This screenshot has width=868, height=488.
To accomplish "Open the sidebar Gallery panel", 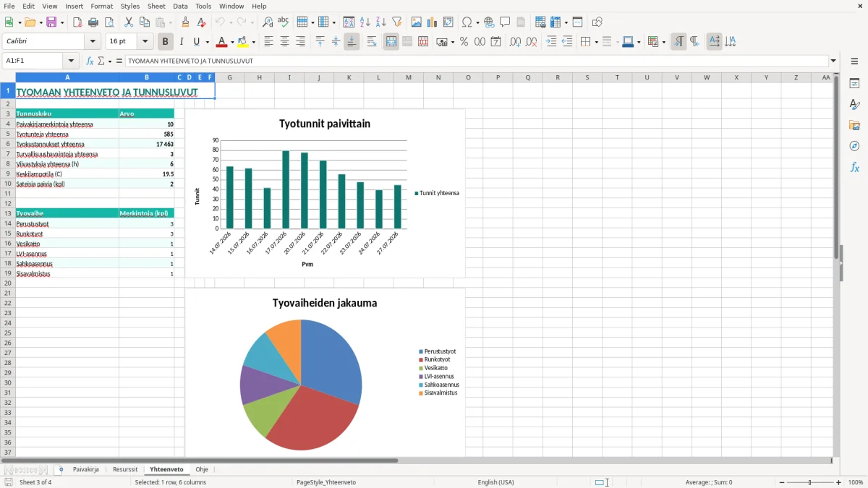I will click(x=854, y=126).
